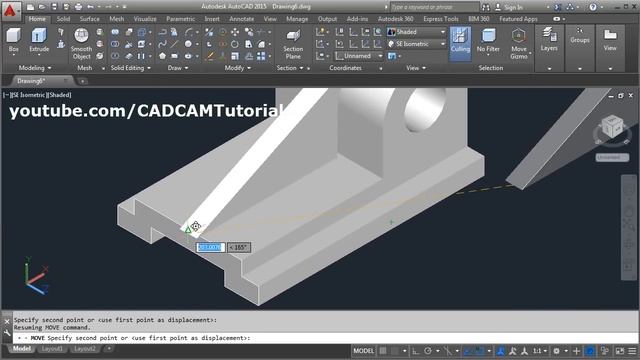The image size is (640, 360).
Task: Click the Model layout tab
Action: pos(22,349)
